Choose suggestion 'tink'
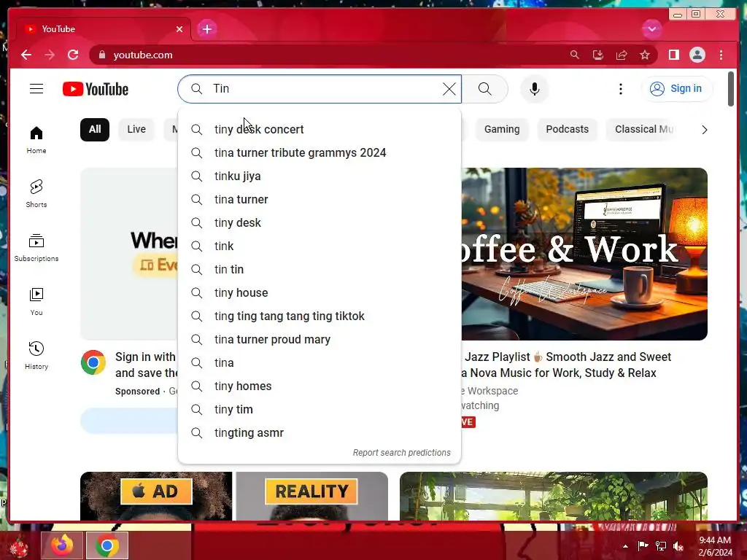747x560 pixels. tap(320, 246)
